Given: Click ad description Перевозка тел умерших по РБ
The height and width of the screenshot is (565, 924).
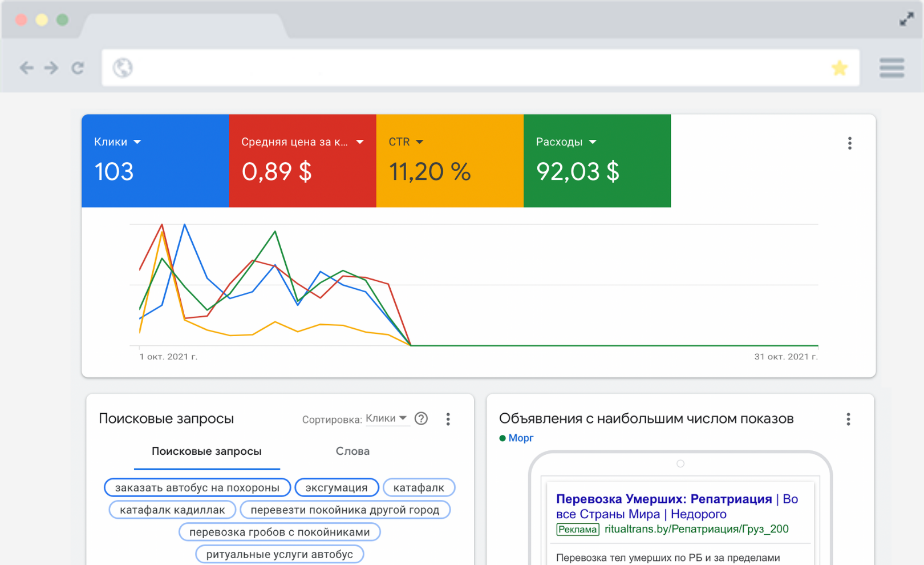Looking at the screenshot, I should click(668, 558).
